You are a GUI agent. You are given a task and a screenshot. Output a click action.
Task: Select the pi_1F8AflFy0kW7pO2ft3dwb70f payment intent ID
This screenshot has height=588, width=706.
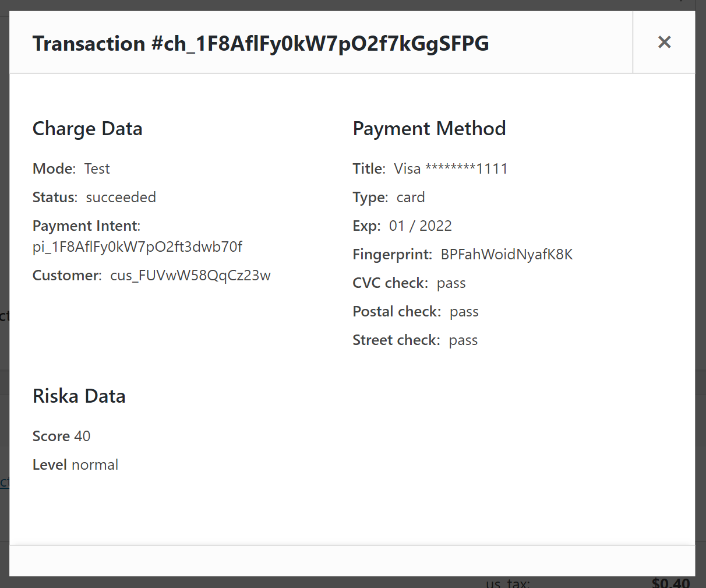137,247
